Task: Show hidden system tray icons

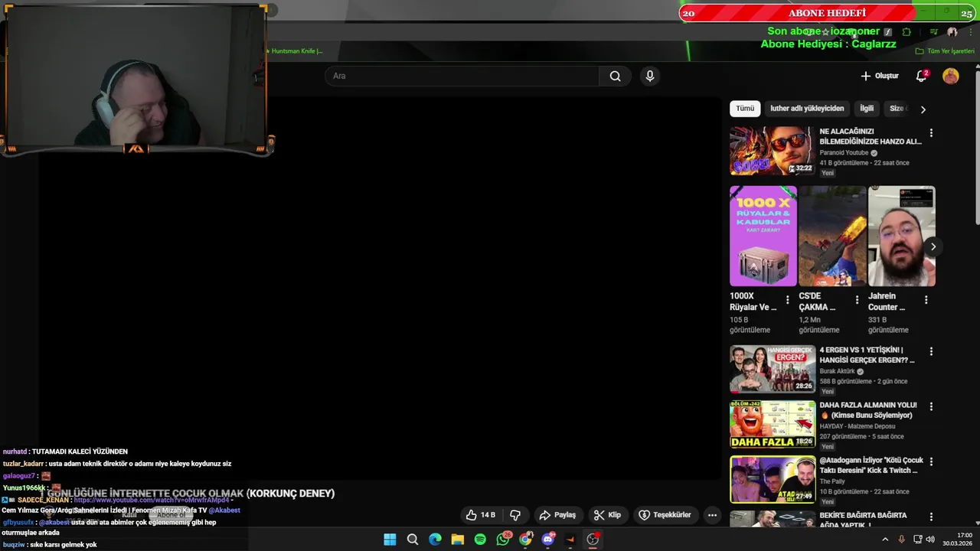Action: coord(885,540)
